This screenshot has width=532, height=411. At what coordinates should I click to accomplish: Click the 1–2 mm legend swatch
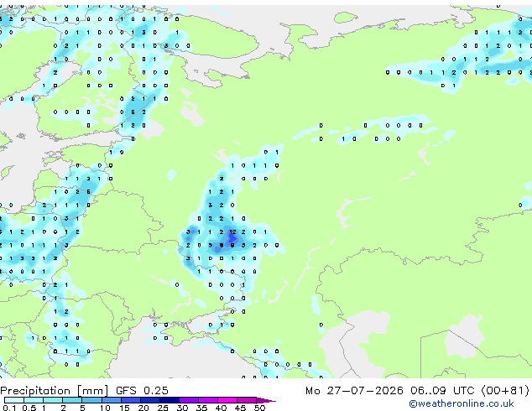tap(53, 400)
